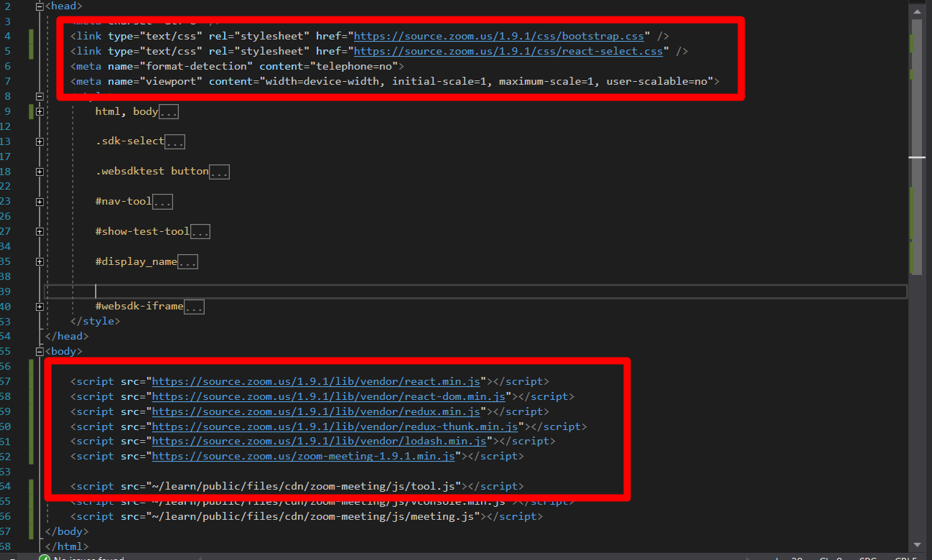Image resolution: width=932 pixels, height=560 pixels.
Task: Click the closing </html> tag
Action: [x=67, y=547]
